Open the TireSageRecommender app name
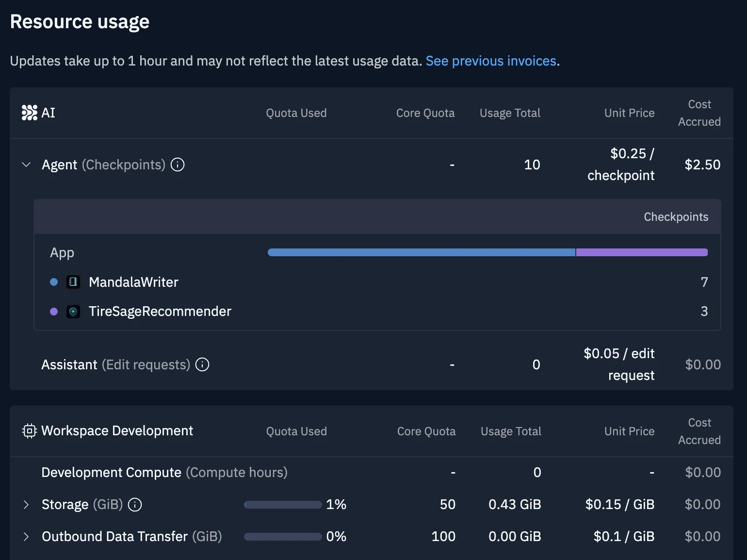The width and height of the screenshot is (747, 560). 160,312
